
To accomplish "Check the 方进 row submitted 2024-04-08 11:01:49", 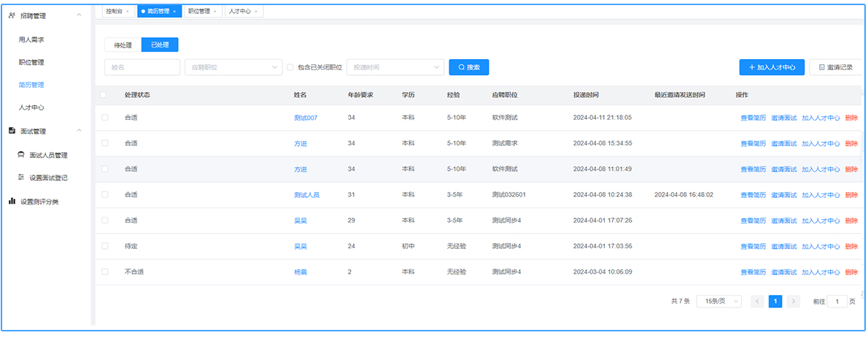I will click(x=104, y=169).
